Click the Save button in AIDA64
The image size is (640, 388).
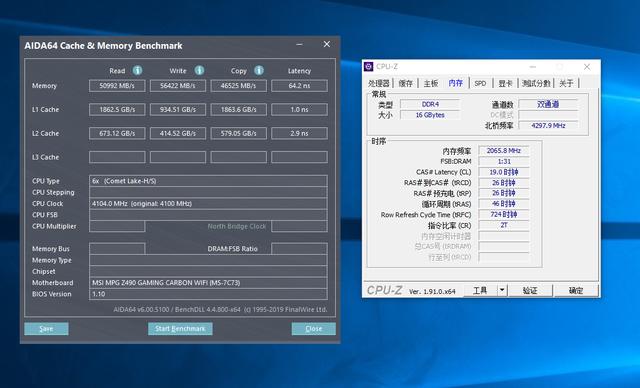click(46, 329)
